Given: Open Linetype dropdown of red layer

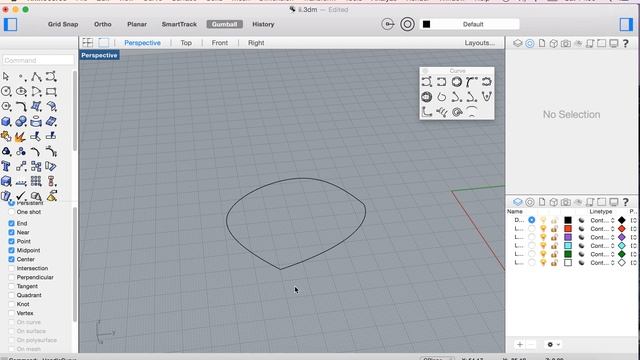Looking at the screenshot, I should pyautogui.click(x=602, y=229).
